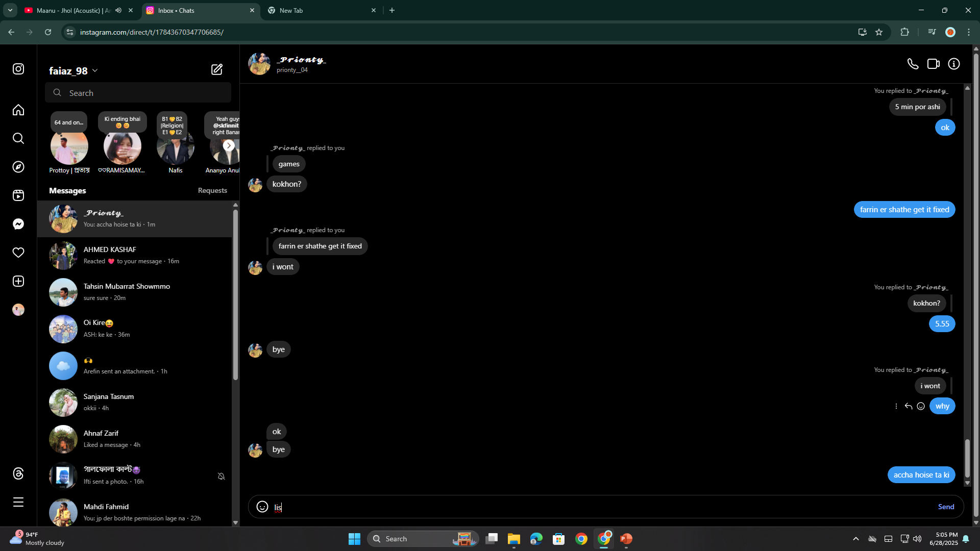Click in the message text input field
Viewport: 980px width, 551px height.
tap(602, 507)
